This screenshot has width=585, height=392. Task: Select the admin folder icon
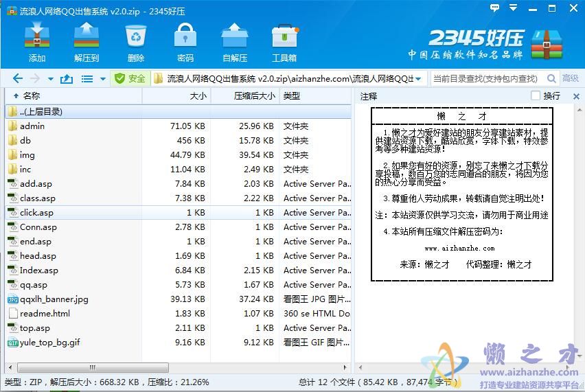point(12,126)
